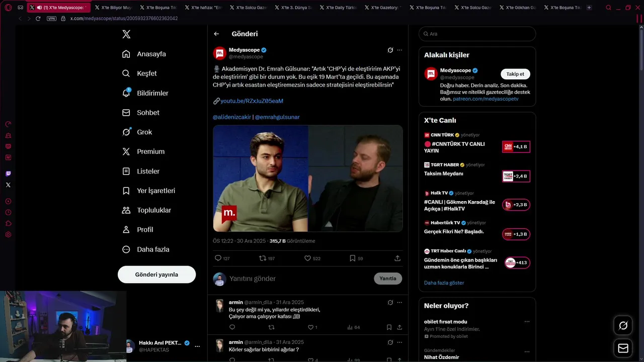Open patreon.com/medyascopetv link
Screen dimensions: 644x362
click(486, 99)
